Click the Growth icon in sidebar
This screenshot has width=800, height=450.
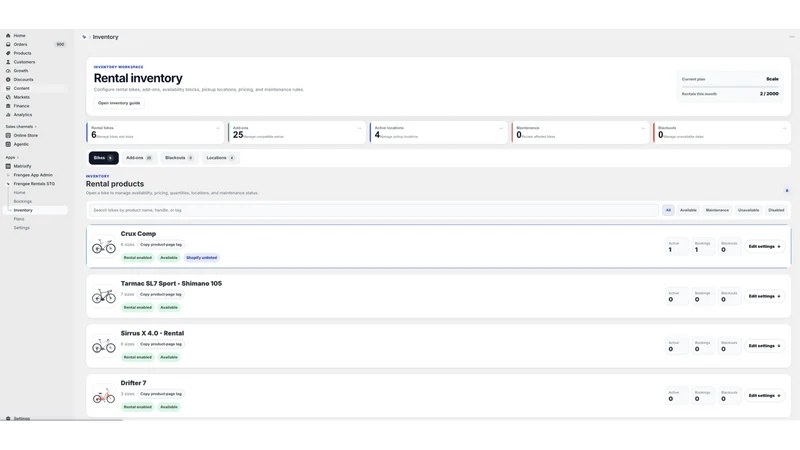click(8, 71)
